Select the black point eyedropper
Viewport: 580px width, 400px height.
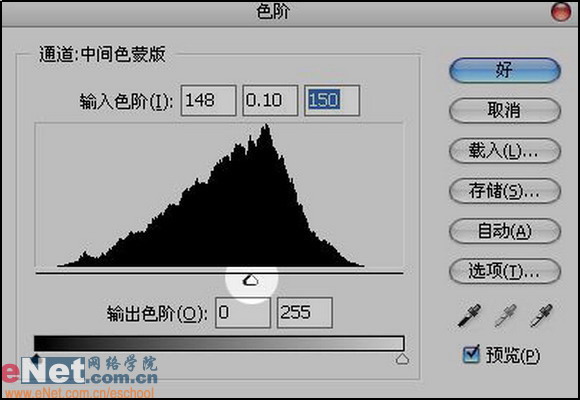click(469, 315)
